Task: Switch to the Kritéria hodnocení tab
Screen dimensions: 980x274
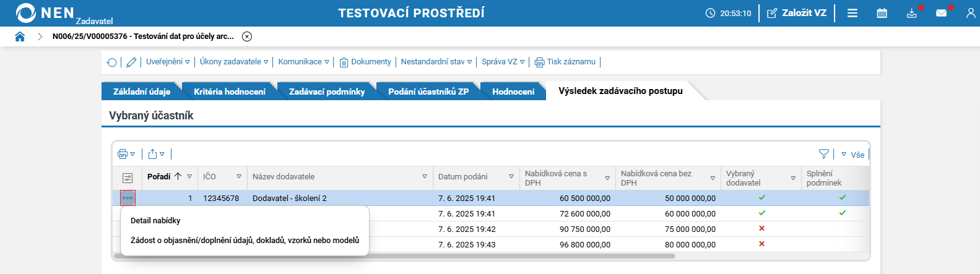Action: [230, 92]
